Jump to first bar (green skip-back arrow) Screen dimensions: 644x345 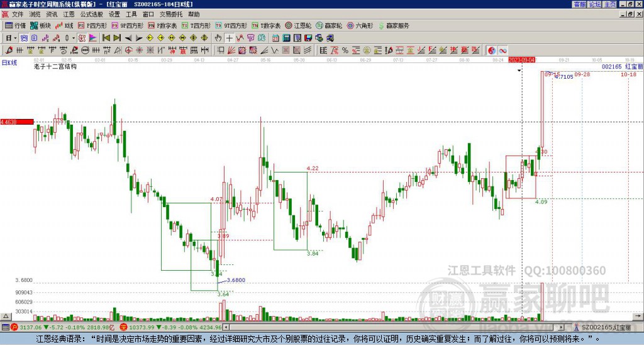point(106,38)
